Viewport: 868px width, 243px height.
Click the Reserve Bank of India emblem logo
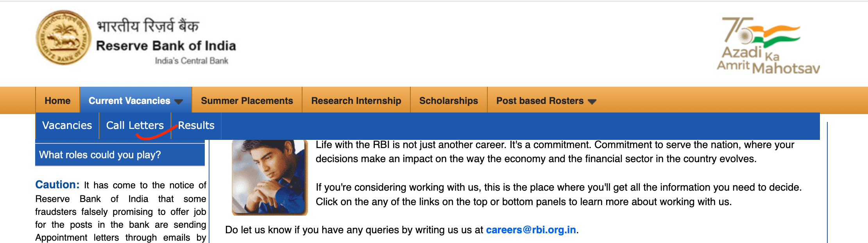(63, 38)
